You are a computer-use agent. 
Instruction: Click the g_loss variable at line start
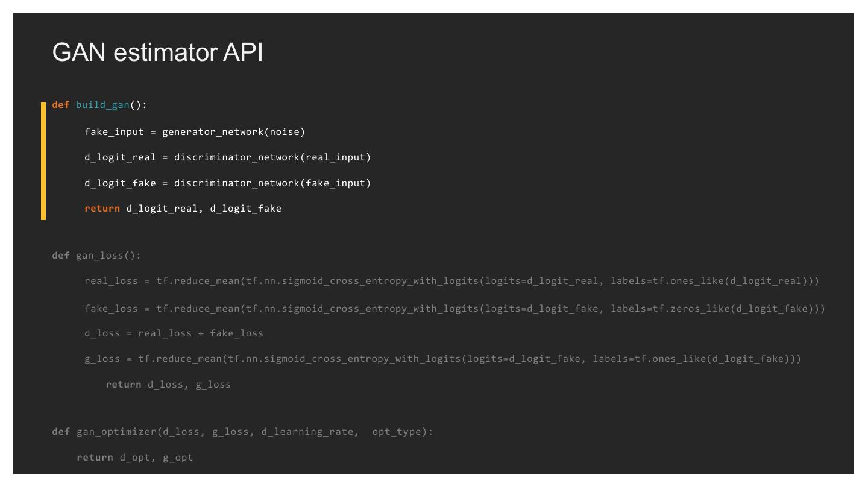tap(102, 359)
